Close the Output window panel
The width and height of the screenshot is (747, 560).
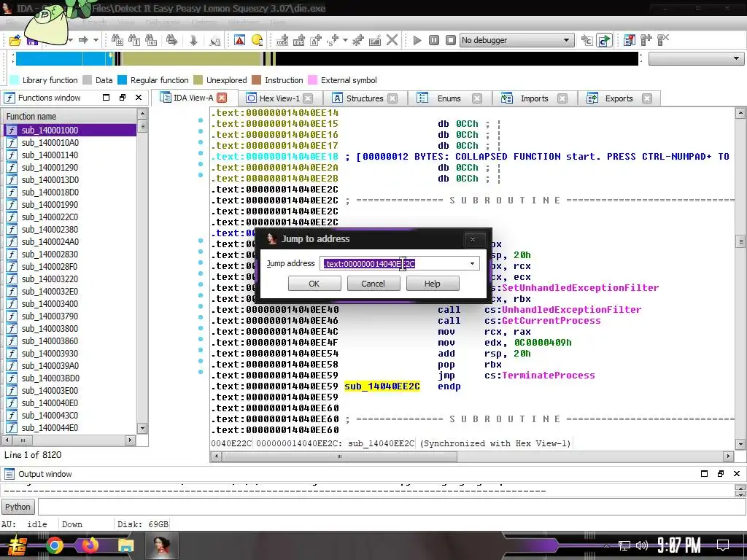[x=737, y=473]
